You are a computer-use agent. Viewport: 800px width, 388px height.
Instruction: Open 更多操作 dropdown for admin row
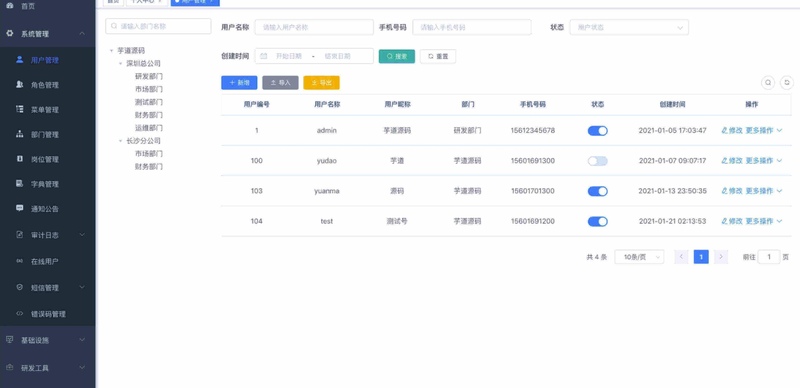(764, 131)
